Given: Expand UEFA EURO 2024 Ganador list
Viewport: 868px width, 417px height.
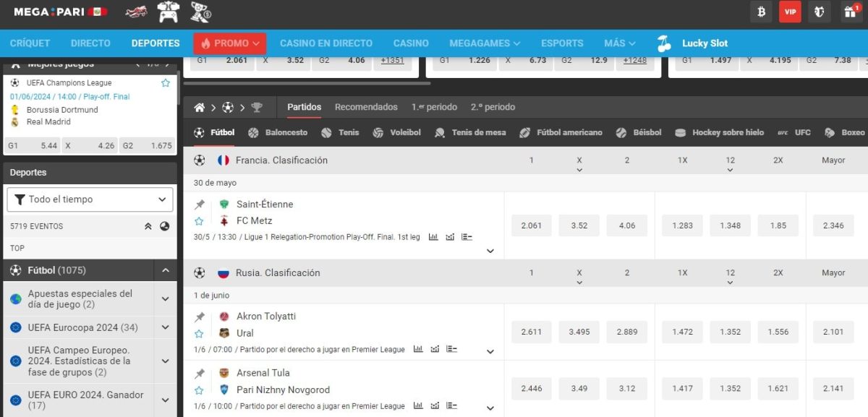Looking at the screenshot, I should [165, 400].
